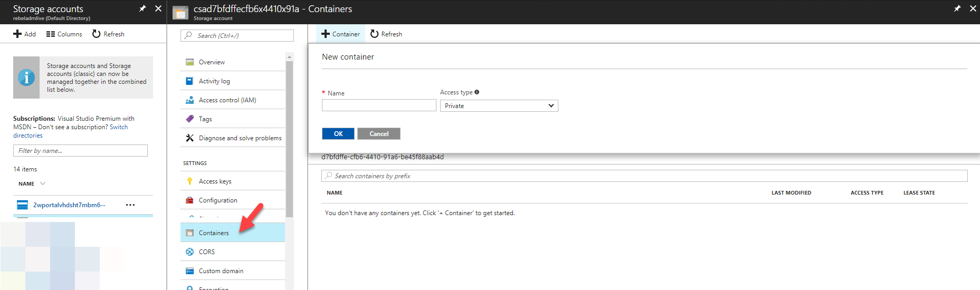Cancel the New container dialog
980x290 pixels.
(379, 134)
